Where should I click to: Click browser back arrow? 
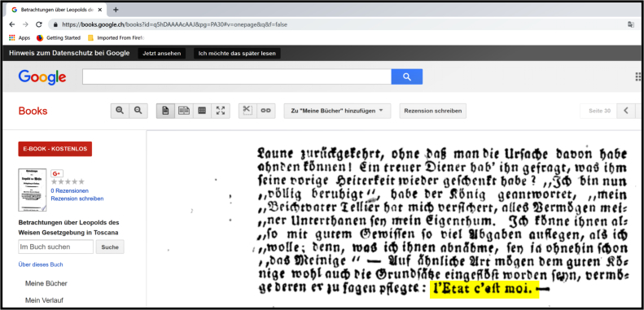pos(12,24)
